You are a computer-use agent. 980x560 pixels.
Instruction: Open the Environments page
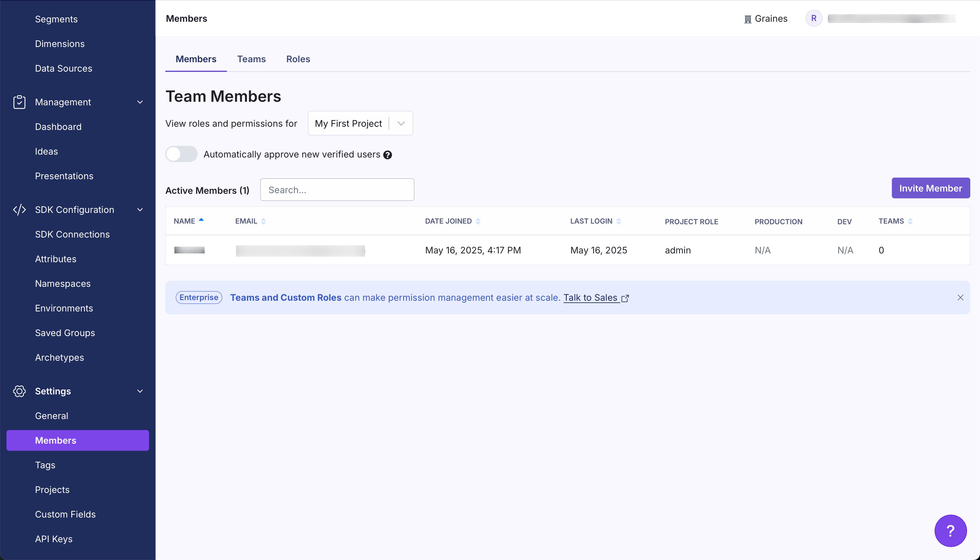click(x=64, y=308)
